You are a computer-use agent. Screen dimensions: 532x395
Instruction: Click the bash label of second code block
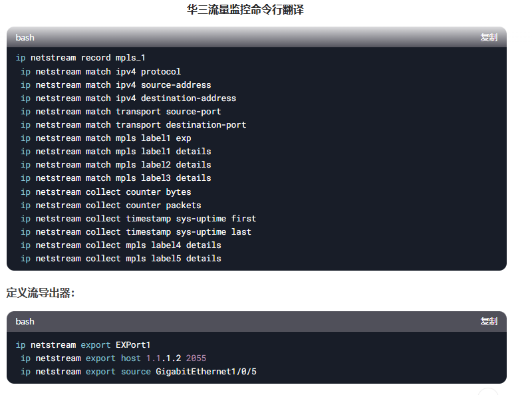point(25,321)
